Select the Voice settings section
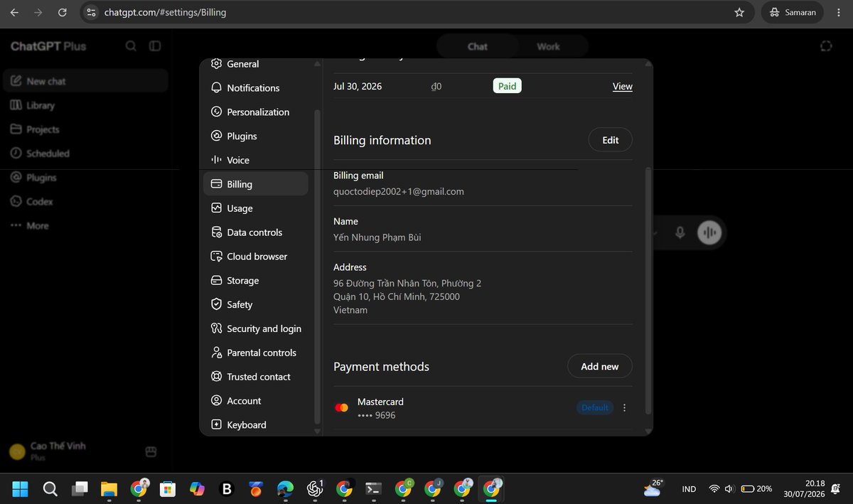The image size is (853, 504). [256, 161]
